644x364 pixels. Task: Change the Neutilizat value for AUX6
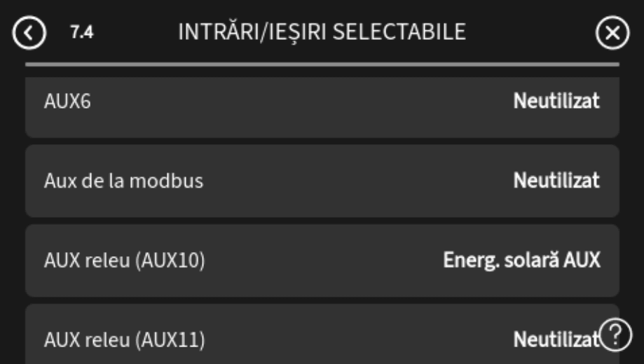(x=556, y=101)
